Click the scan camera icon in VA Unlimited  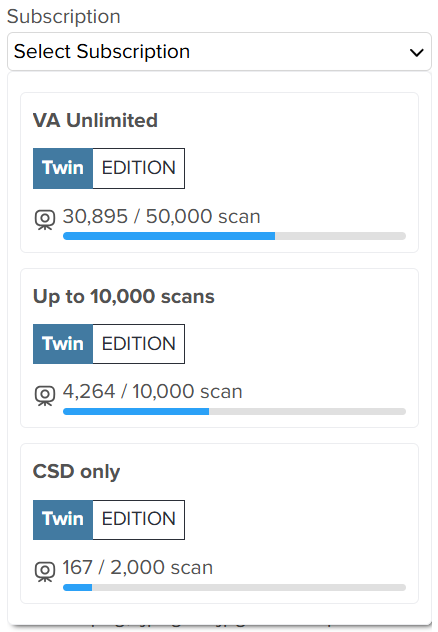(x=45, y=220)
